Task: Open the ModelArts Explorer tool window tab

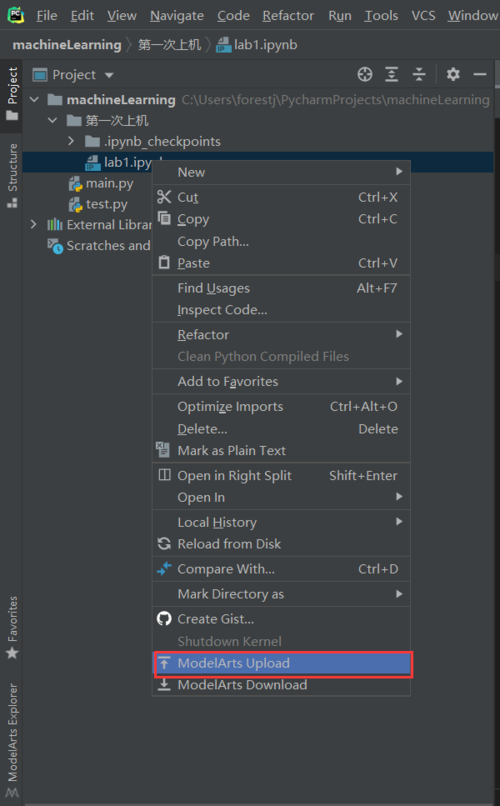Action: [x=11, y=739]
